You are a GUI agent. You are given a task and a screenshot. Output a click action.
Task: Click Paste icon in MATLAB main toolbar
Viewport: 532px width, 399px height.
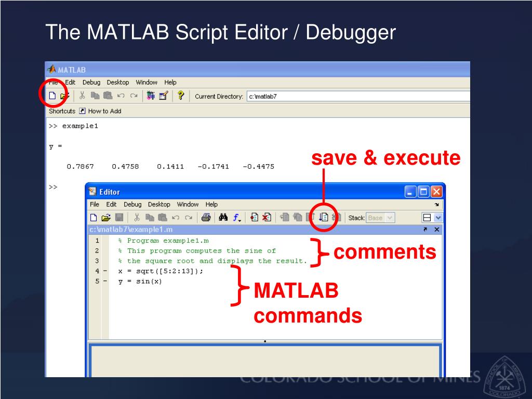[x=108, y=96]
